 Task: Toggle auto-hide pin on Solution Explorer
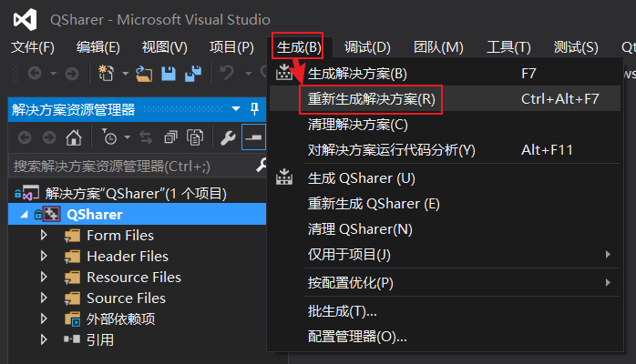(254, 108)
